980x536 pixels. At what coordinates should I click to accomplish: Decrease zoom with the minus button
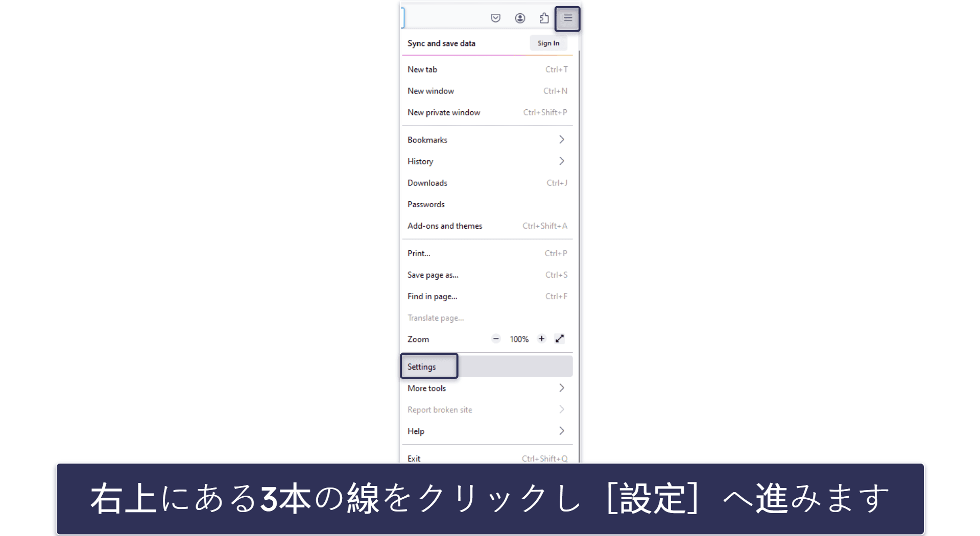point(495,338)
